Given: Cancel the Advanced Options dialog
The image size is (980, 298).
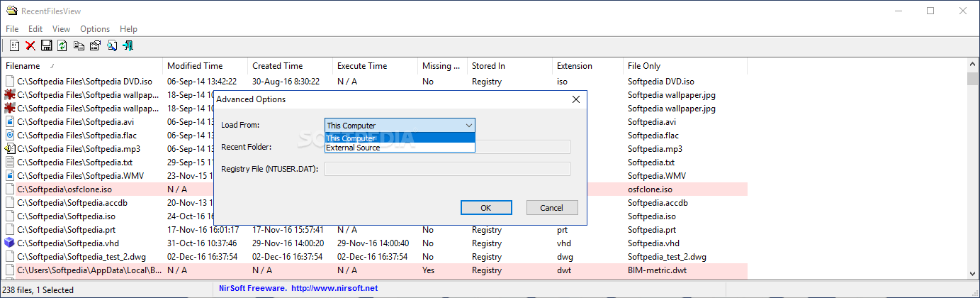Looking at the screenshot, I should coord(552,208).
